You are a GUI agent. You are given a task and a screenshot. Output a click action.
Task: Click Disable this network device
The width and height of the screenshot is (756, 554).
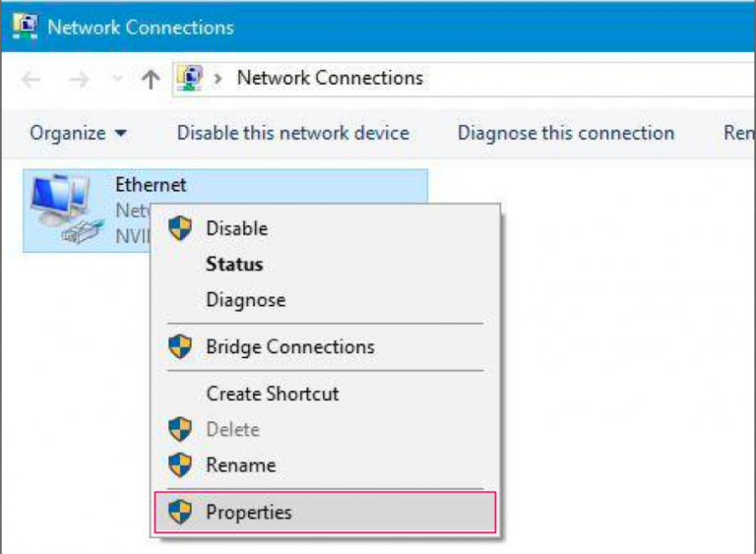tap(293, 133)
